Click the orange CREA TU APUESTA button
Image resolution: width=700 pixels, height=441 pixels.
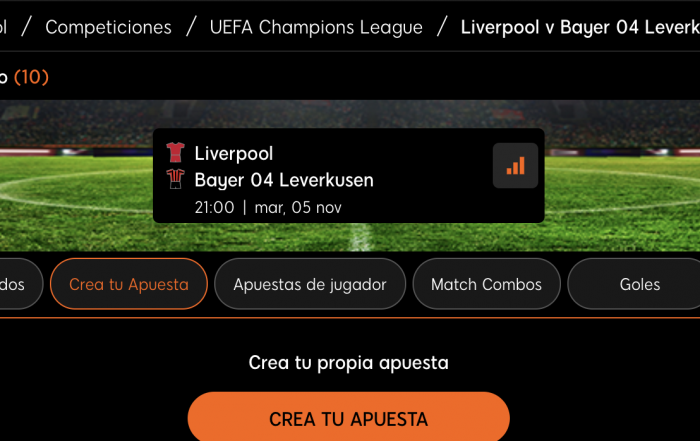pos(348,416)
